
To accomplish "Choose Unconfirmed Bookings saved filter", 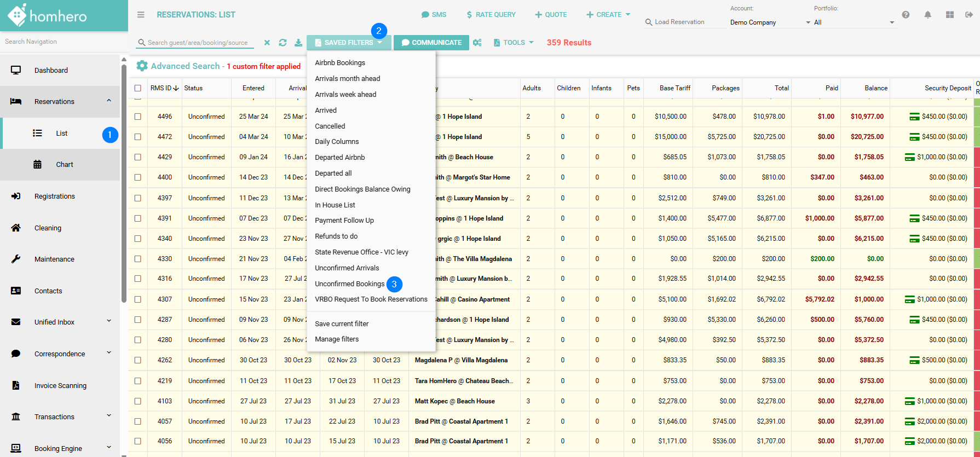I will click(x=349, y=284).
